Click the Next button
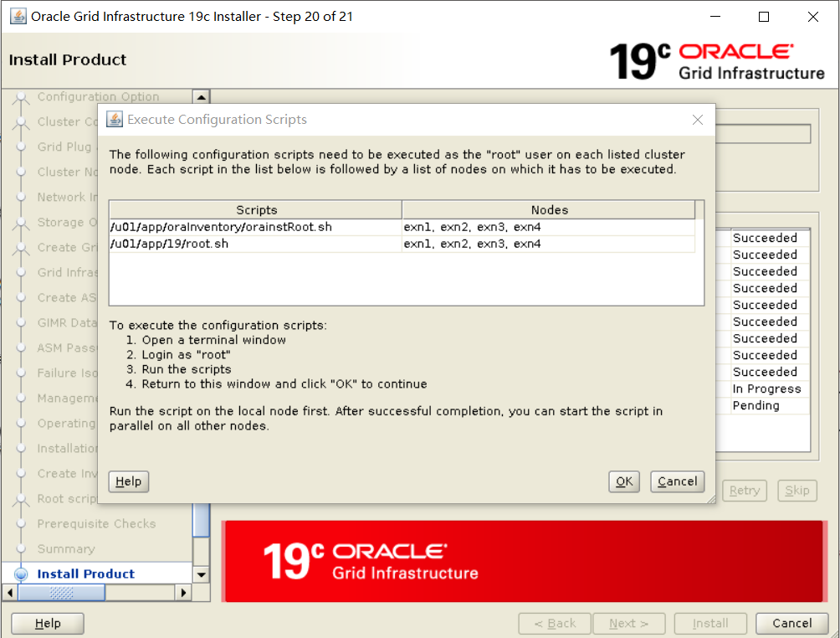Screen dimensions: 840x638 [x=629, y=624]
